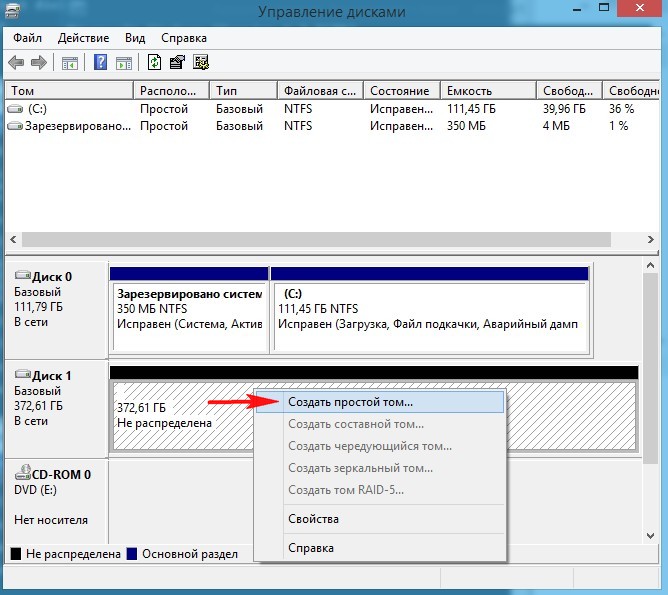Click the Емкость column header
Image resolution: width=668 pixels, height=595 pixels.
486,90
